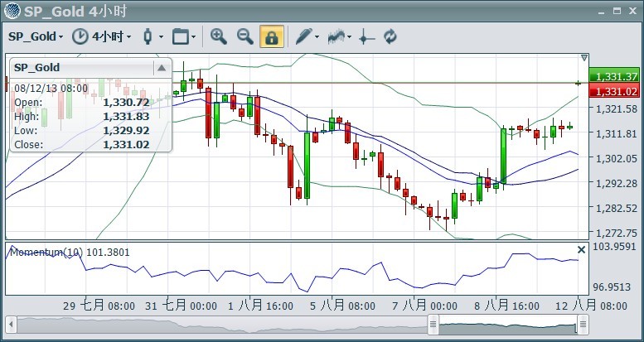Select the pencil drawing tool

(x=304, y=36)
